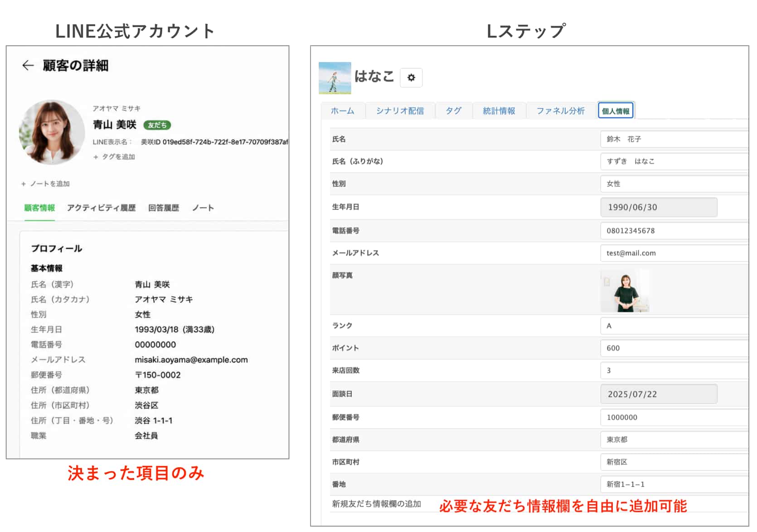Click the 市区町村 field showing 新宿区

pos(675,462)
